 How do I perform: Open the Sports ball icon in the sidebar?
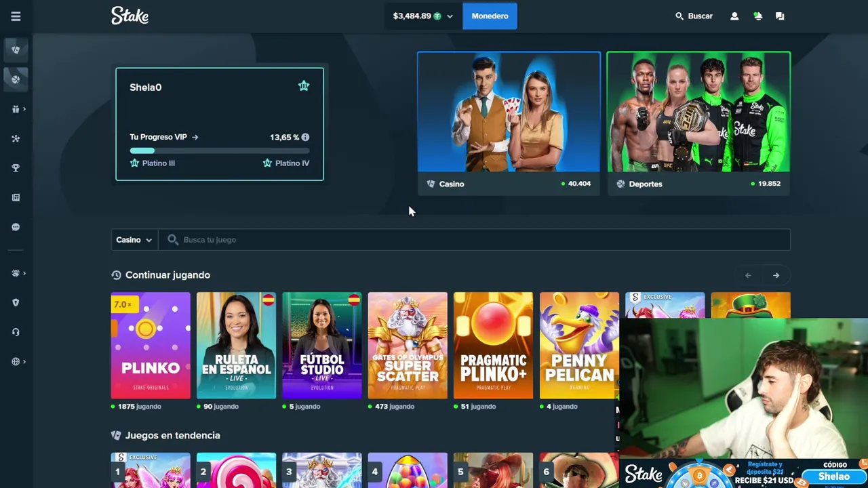coord(16,79)
